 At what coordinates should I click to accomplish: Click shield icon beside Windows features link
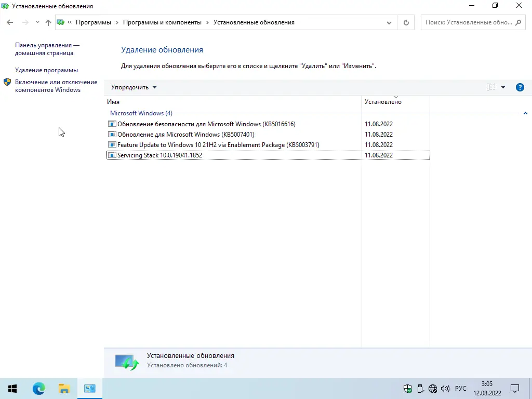pyautogui.click(x=7, y=82)
